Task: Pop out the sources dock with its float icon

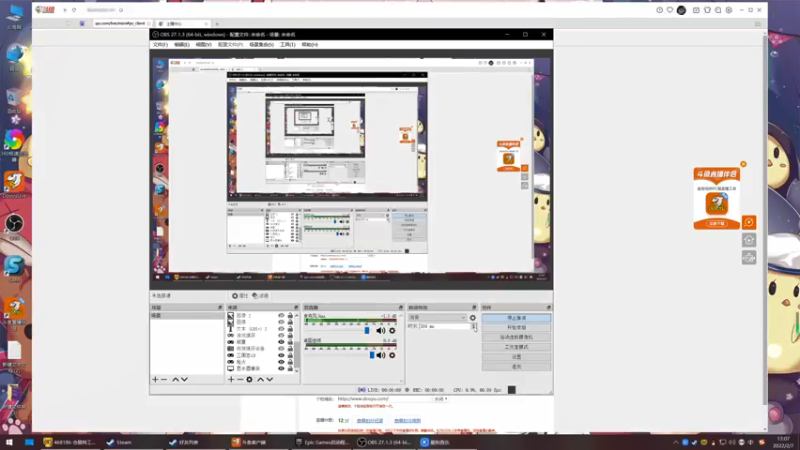Action: tap(296, 308)
